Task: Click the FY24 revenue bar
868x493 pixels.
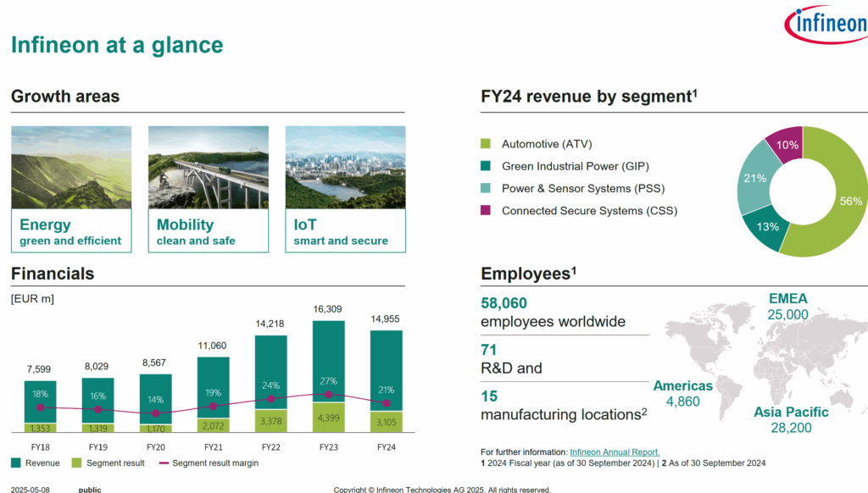Action: (x=386, y=371)
